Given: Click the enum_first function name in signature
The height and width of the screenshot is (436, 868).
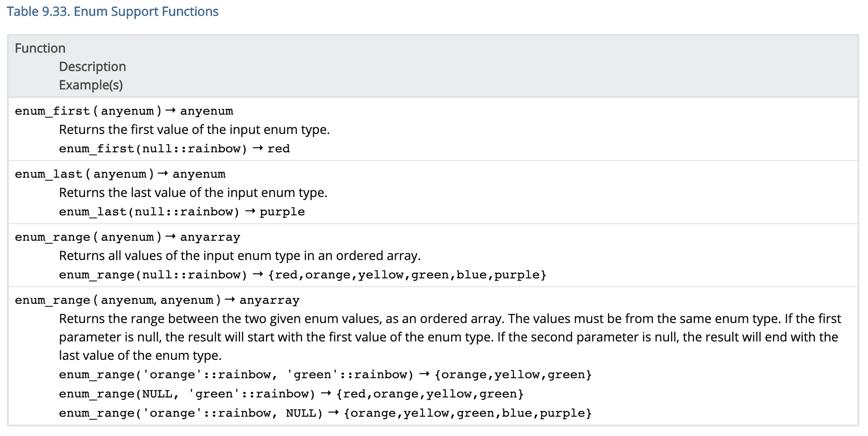Looking at the screenshot, I should pos(52,111).
